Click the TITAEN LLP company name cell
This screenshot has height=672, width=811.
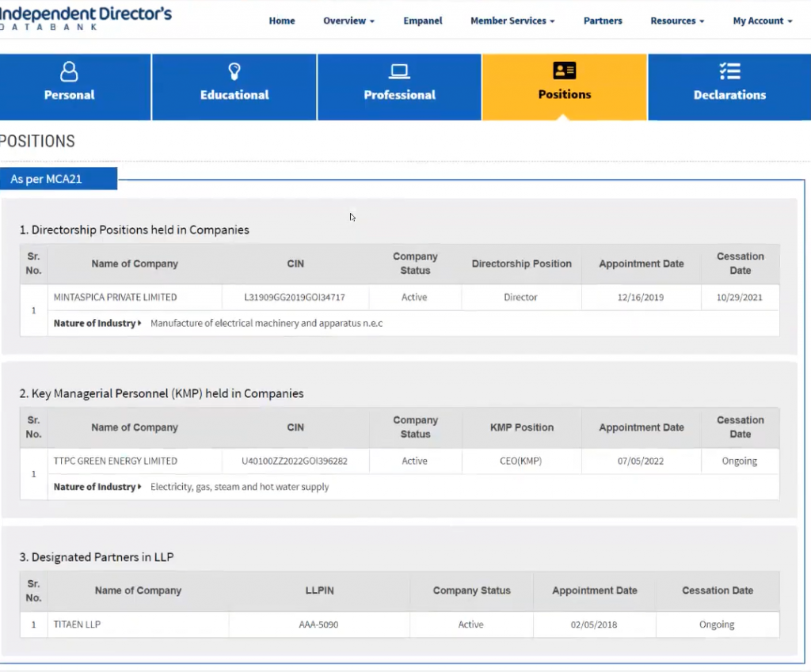pyautogui.click(x=77, y=625)
